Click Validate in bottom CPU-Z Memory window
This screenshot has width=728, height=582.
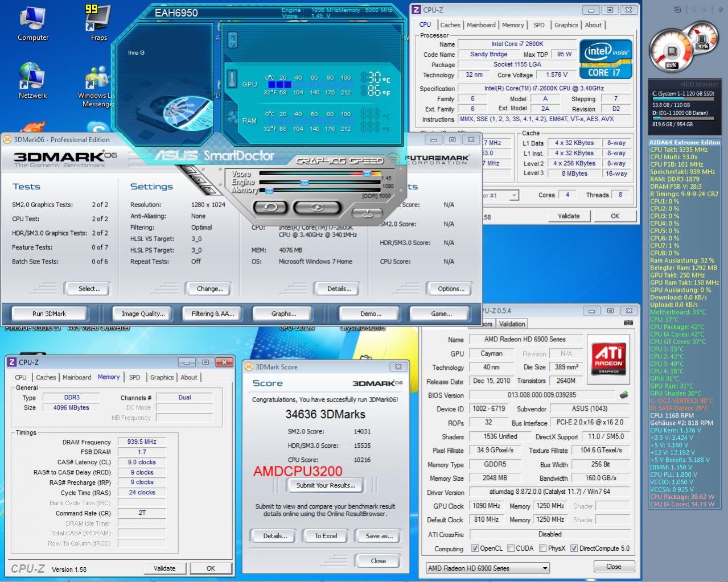click(x=164, y=568)
